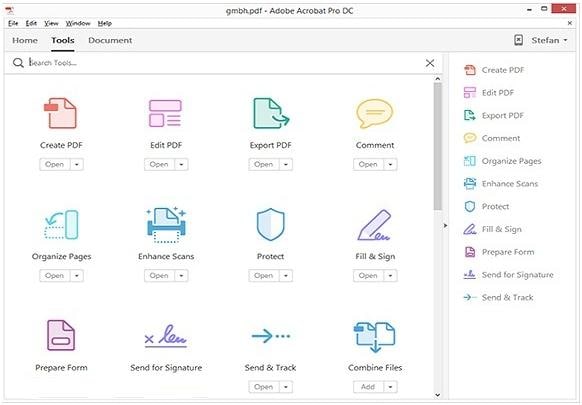Expand the dropdown arrow beside Organize Pages Open

coord(77,276)
